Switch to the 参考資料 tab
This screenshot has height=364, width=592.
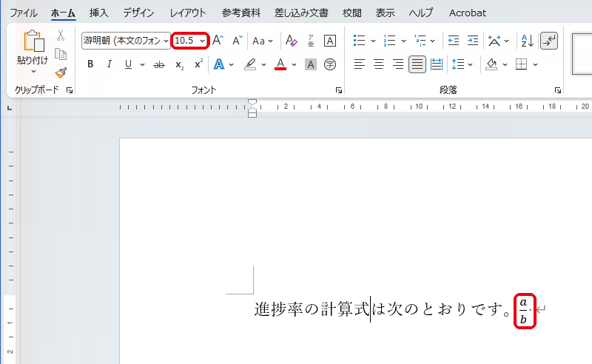[241, 13]
